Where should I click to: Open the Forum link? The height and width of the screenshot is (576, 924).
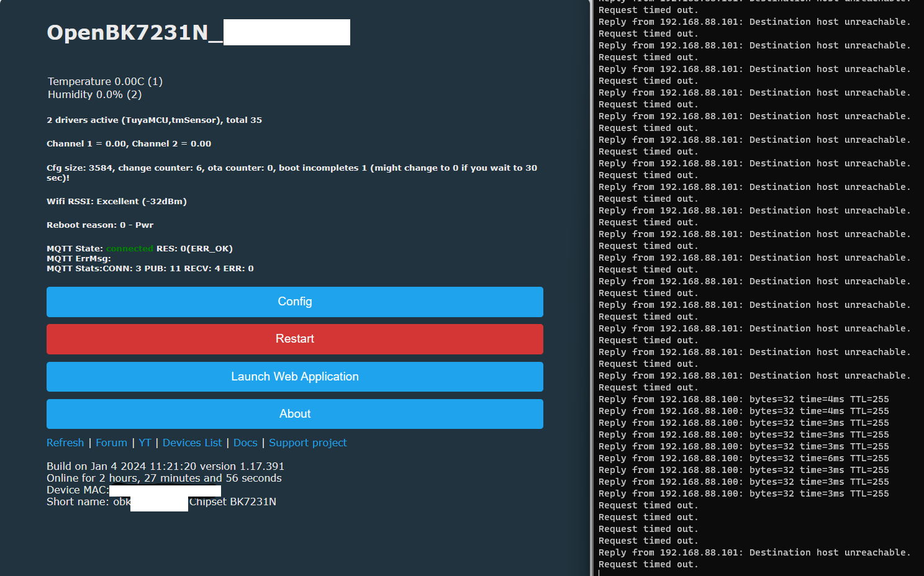pyautogui.click(x=111, y=443)
